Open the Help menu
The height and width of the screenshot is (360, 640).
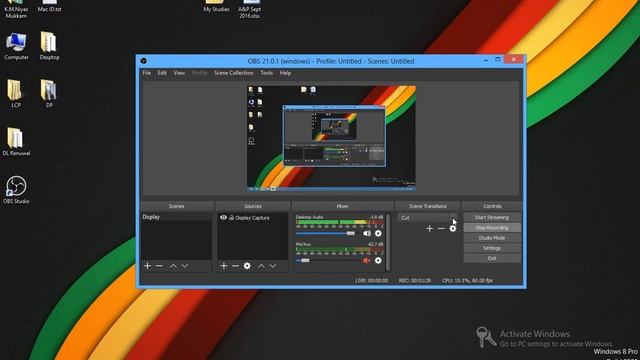(x=285, y=73)
